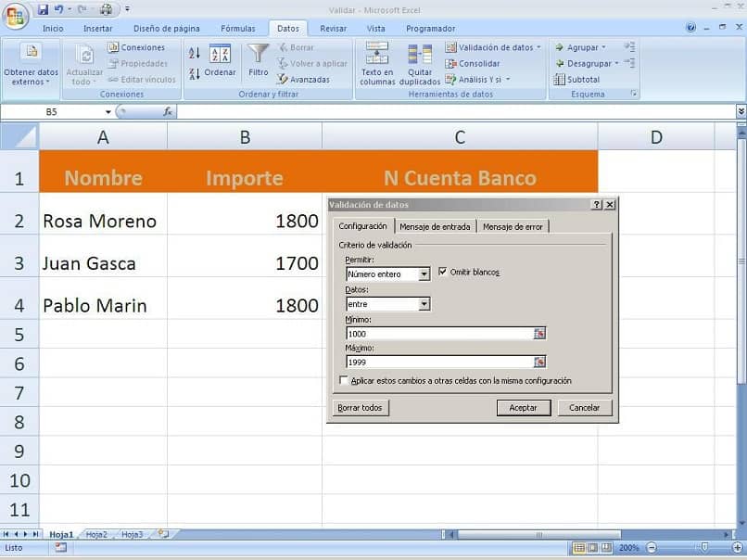Expand the Name Box dropdown arrow
Screen dimensions: 747x560
(108, 112)
